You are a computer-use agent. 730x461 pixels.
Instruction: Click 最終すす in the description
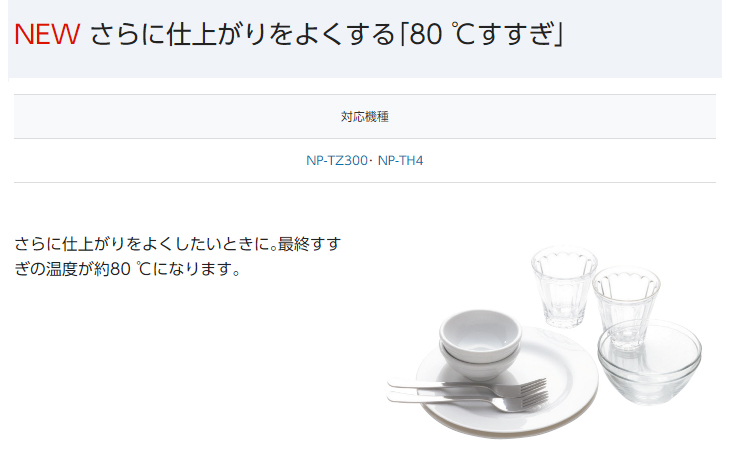tap(310, 244)
